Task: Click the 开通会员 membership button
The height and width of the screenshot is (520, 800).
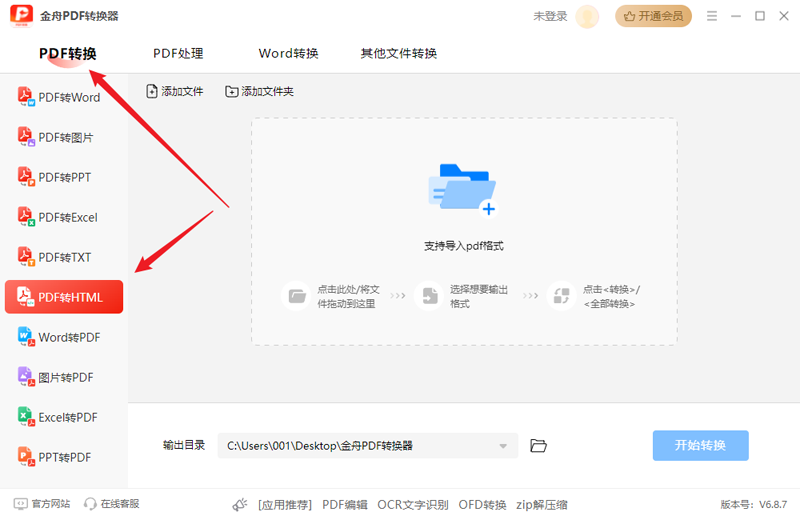Action: (x=654, y=16)
